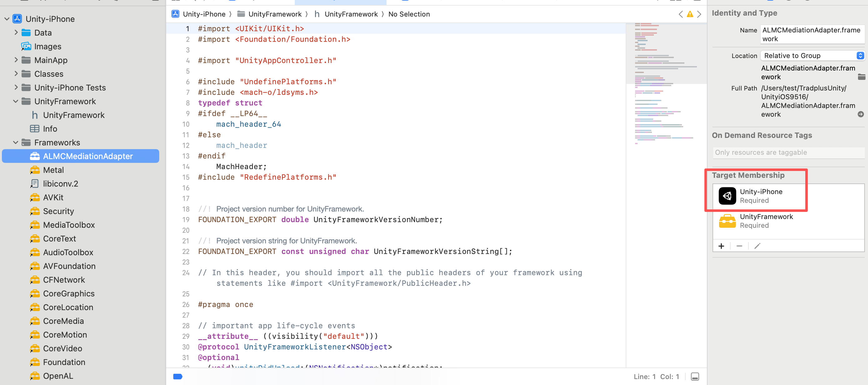868x385 pixels.
Task: Expand the MainApp group
Action: pyautogui.click(x=16, y=60)
